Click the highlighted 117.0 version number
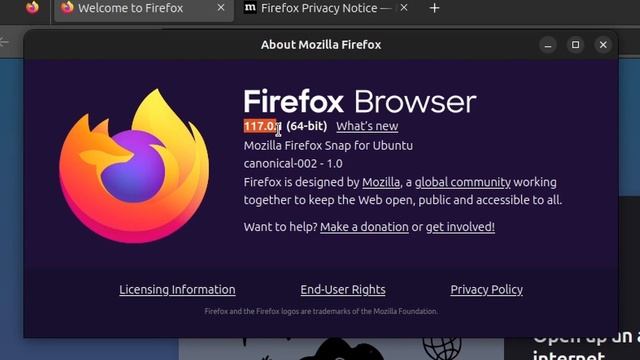 (x=260, y=126)
